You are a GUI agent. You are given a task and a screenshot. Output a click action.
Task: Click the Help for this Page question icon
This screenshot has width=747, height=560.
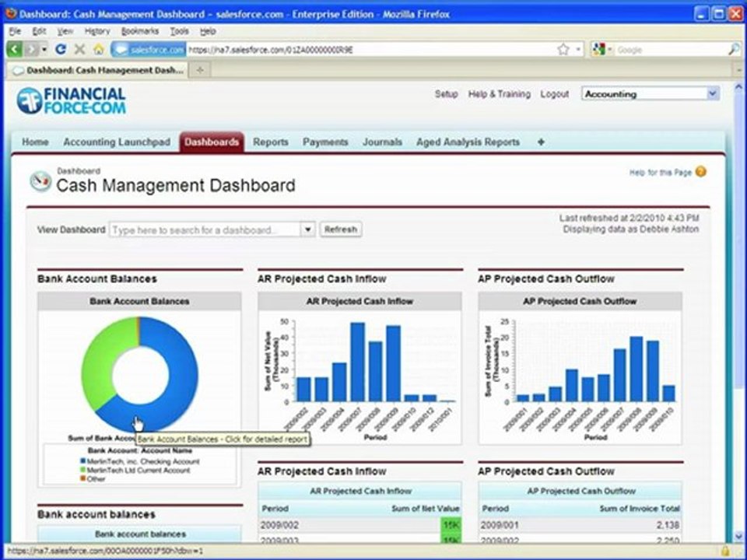[701, 171]
